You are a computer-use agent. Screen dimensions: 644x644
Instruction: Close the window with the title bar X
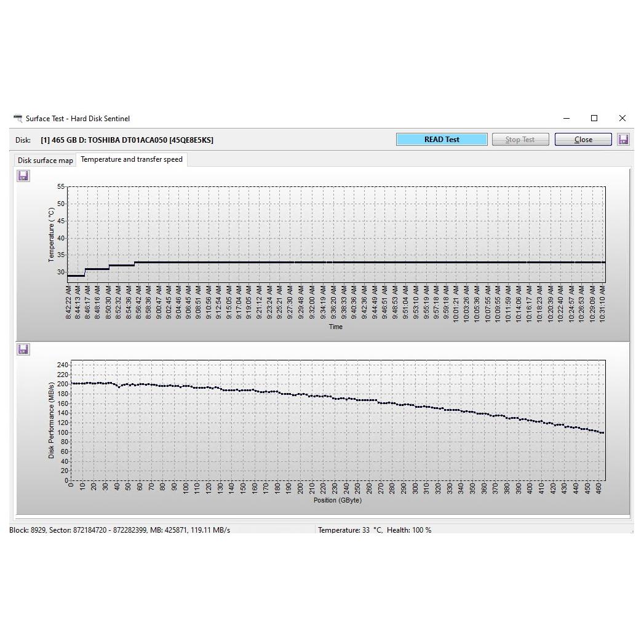pyautogui.click(x=622, y=119)
